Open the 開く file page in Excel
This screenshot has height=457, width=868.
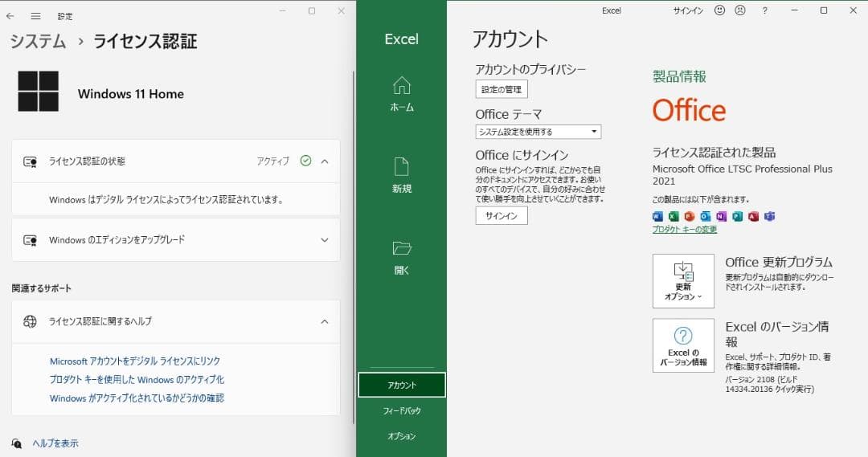click(x=402, y=258)
